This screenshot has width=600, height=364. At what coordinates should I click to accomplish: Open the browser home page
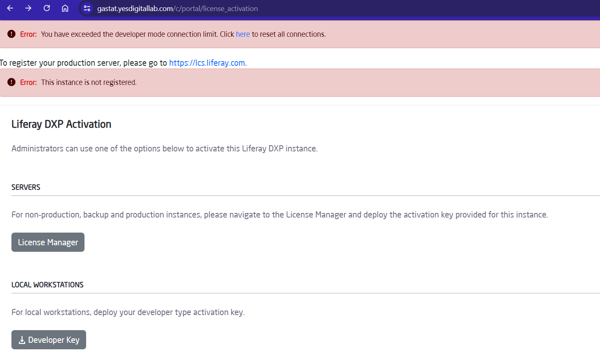coord(65,8)
